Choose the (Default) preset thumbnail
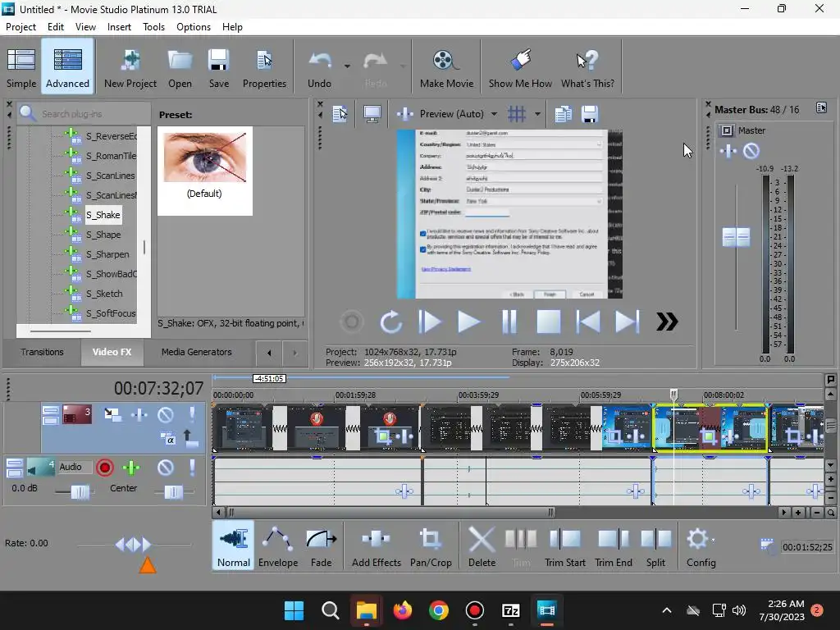 click(x=204, y=171)
